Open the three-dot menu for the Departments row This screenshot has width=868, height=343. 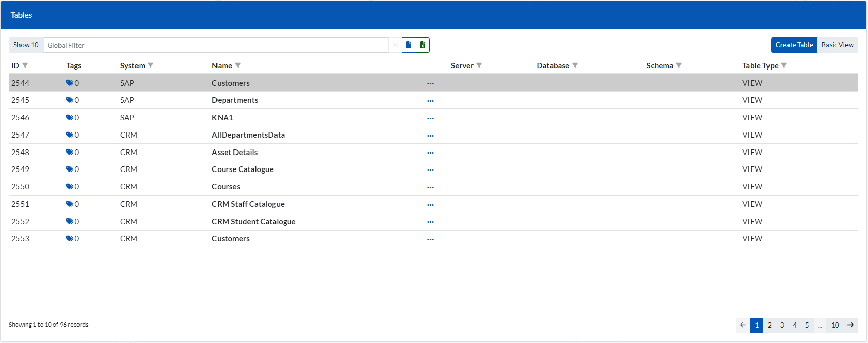pyautogui.click(x=430, y=101)
